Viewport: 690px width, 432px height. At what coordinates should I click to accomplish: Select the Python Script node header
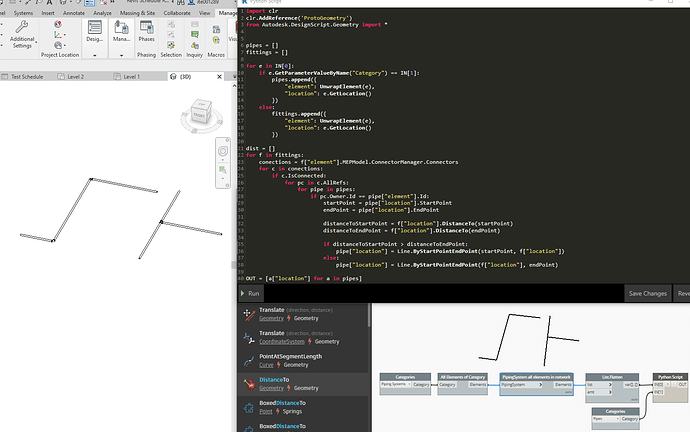coord(670,377)
